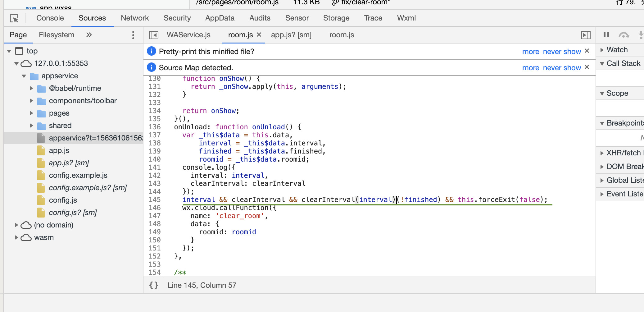Image resolution: width=644 pixels, height=312 pixels.
Task: Expand the (no domain) node
Action: tap(16, 225)
